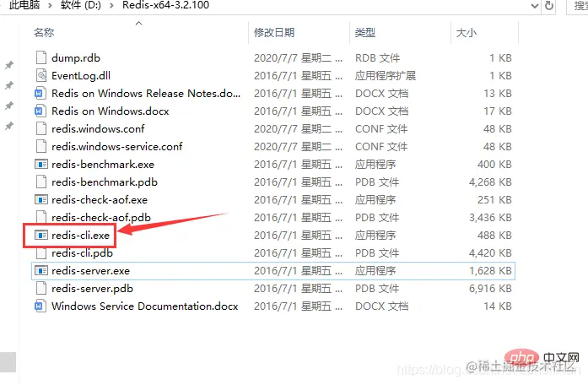Click the redis-server.exe application icon
This screenshot has height=385, width=588.
[41, 270]
